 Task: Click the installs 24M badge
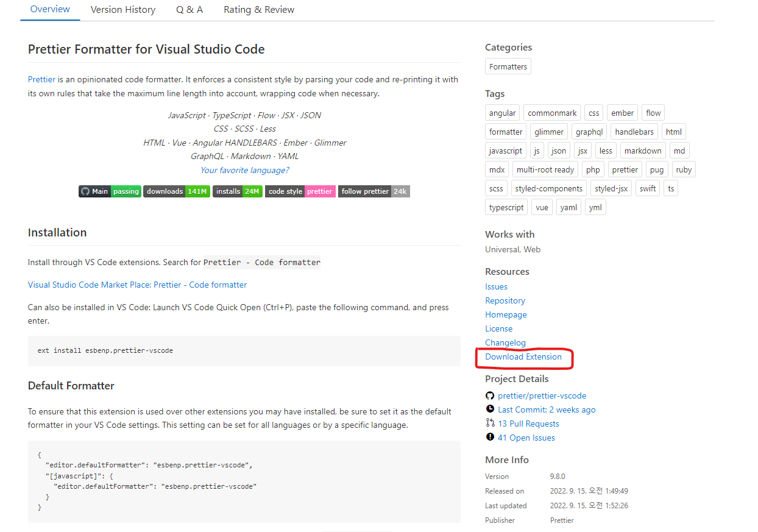click(237, 191)
